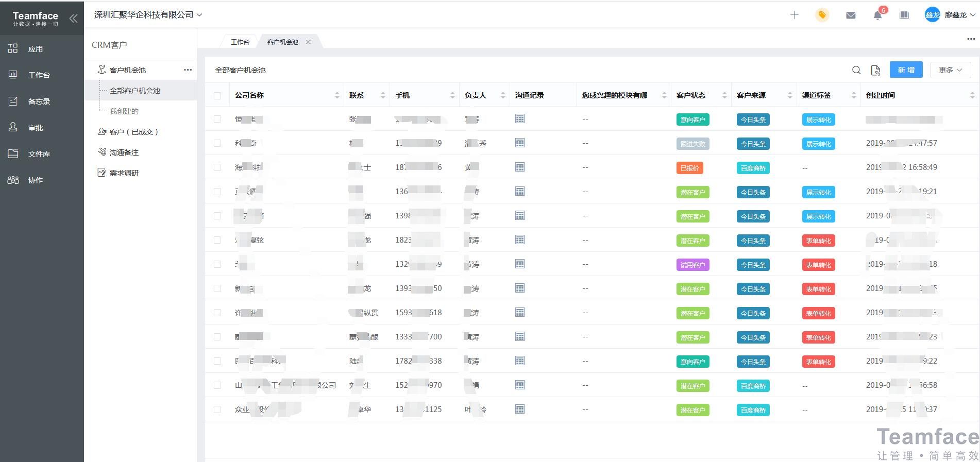Click the plus icon in top header

click(x=794, y=15)
